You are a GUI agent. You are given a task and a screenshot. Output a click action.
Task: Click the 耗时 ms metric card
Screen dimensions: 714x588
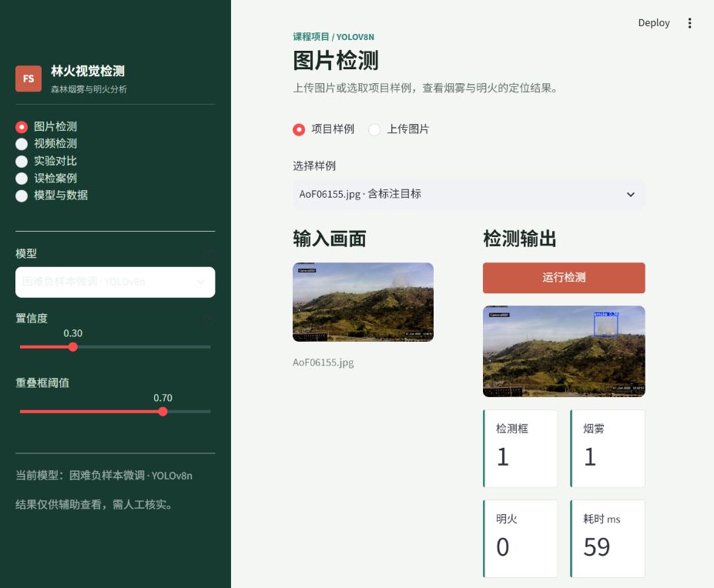[x=608, y=539]
